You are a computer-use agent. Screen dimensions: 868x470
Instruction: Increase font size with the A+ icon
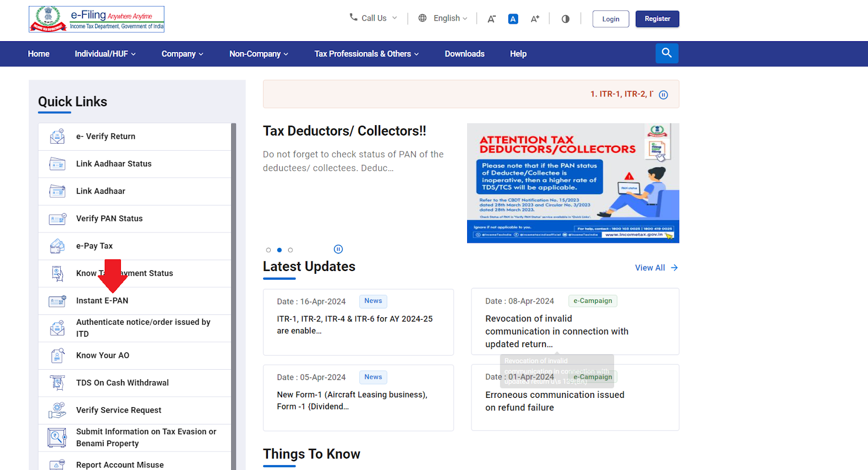535,19
